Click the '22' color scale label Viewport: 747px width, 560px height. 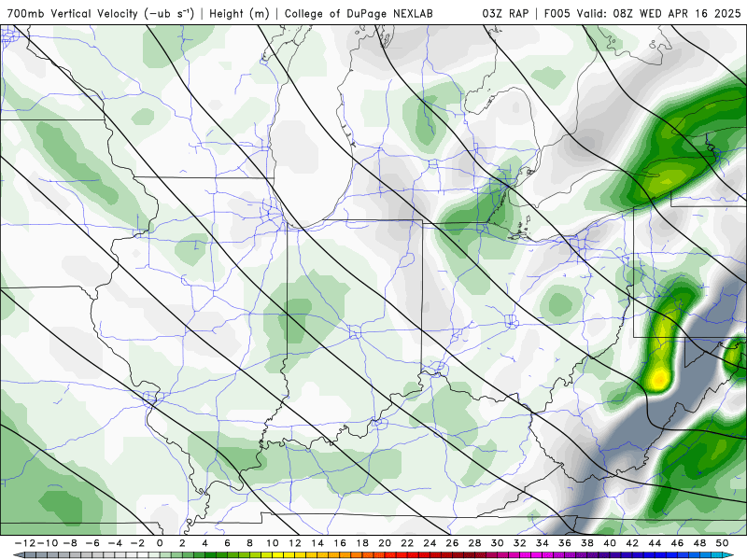click(407, 543)
